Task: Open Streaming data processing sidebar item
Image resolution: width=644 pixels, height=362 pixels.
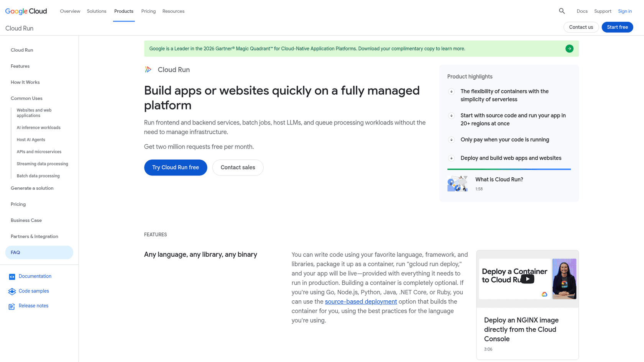Action: point(42,164)
